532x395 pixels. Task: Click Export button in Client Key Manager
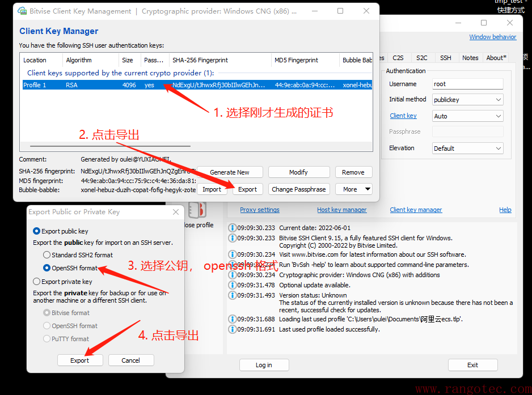[x=248, y=189]
